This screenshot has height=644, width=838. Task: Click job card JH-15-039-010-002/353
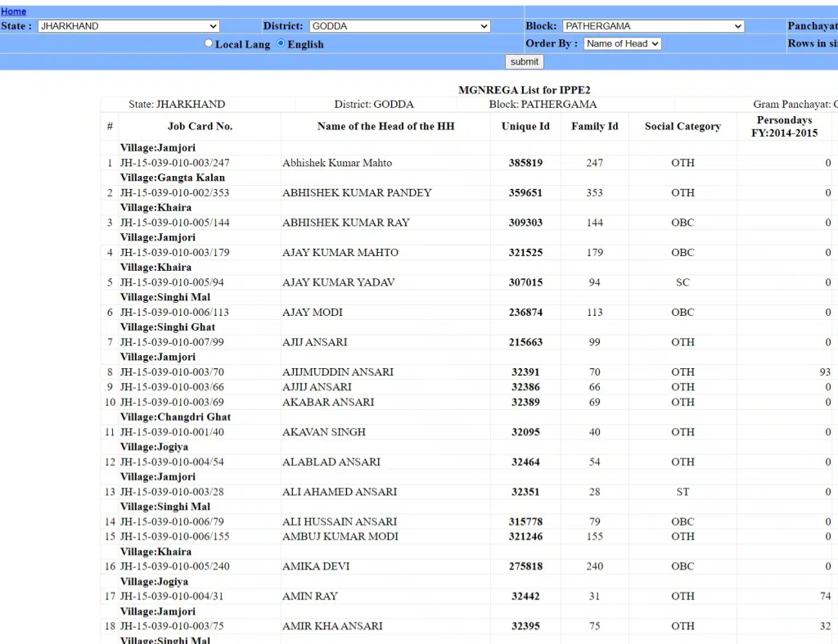coord(174,193)
